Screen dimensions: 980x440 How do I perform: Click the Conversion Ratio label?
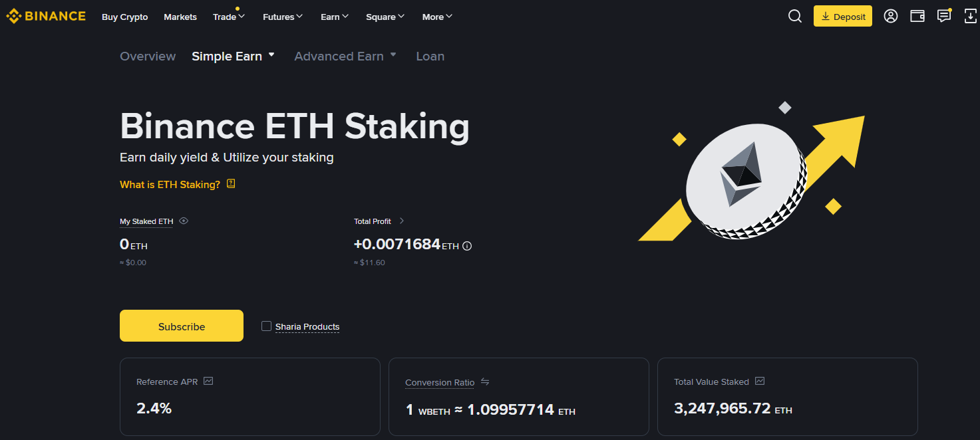[440, 383]
